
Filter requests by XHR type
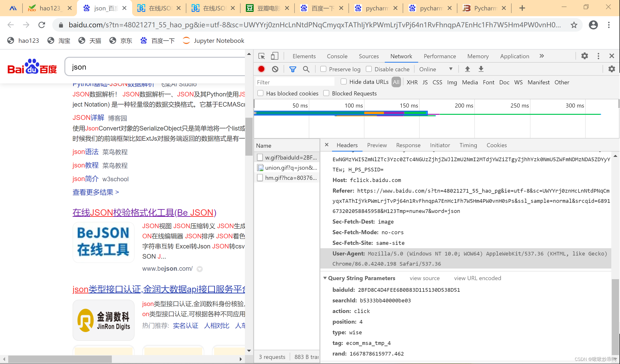pos(412,82)
